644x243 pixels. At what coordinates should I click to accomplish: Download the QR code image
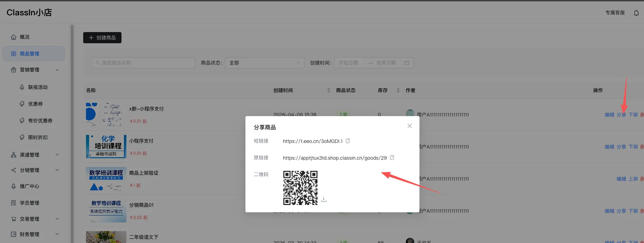[x=324, y=199]
